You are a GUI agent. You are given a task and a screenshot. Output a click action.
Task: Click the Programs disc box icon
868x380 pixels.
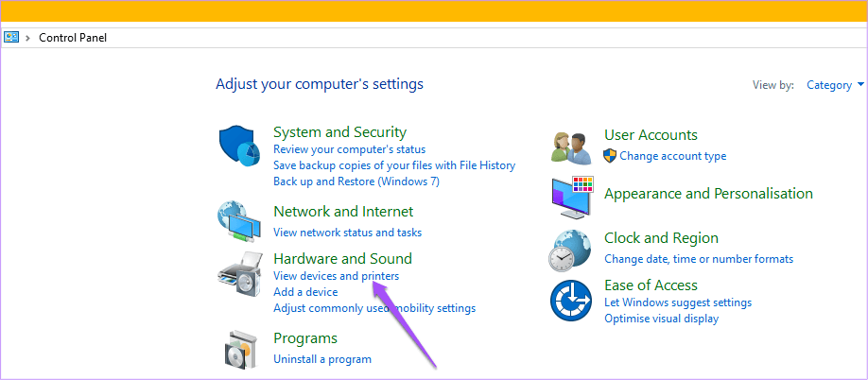click(x=242, y=350)
